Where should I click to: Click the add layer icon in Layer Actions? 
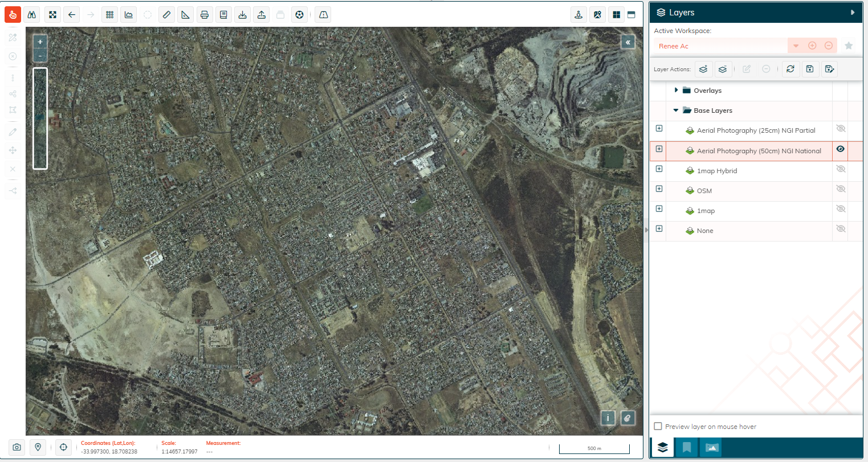point(703,69)
